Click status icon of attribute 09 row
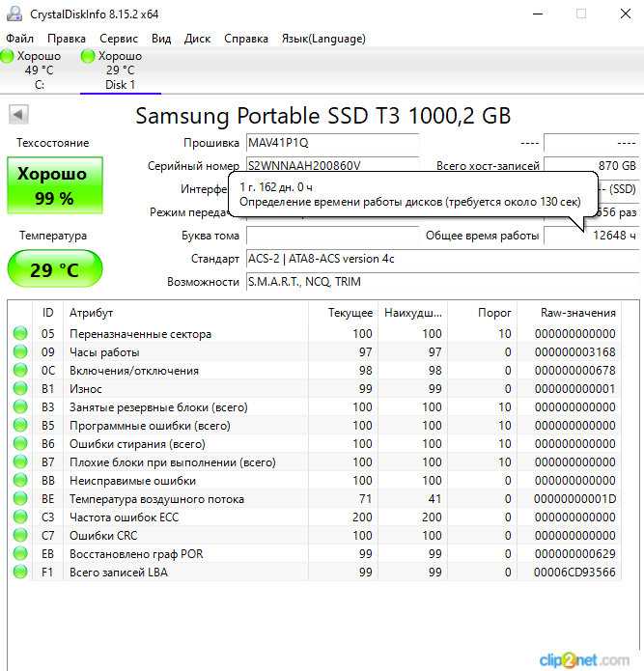Viewport: 644px width, 671px height. (x=20, y=351)
